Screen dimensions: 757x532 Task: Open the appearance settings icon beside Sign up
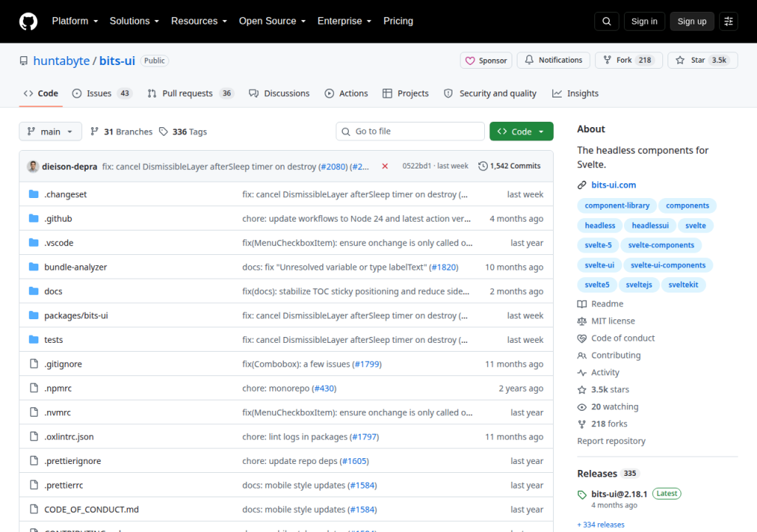728,21
